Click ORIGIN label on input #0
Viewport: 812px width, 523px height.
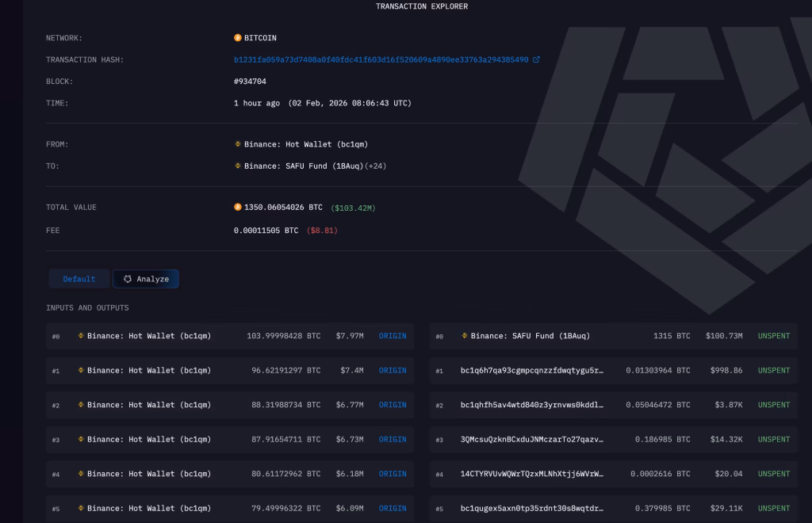pos(393,335)
